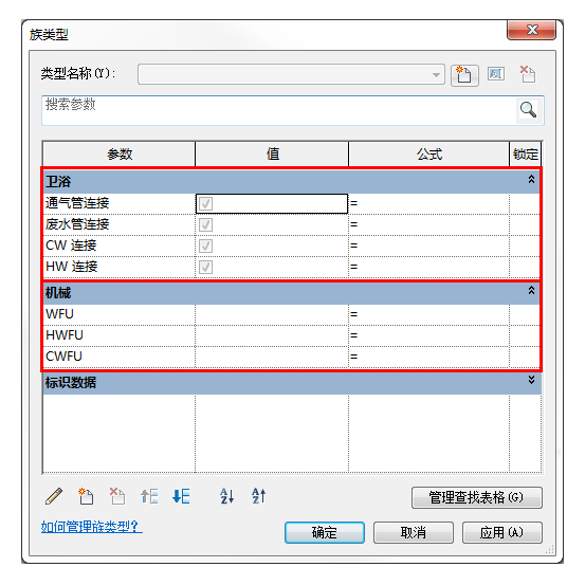
Task: Sort parameters in ascending order
Action: coord(227,496)
